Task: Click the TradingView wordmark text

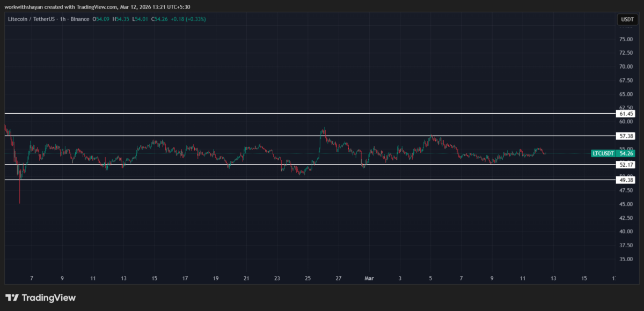Action: 48,298
